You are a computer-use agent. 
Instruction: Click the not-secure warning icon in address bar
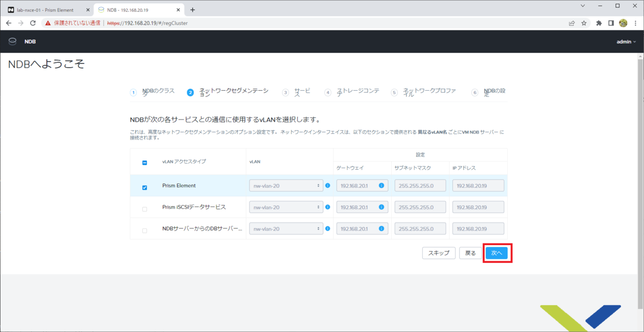[48, 23]
